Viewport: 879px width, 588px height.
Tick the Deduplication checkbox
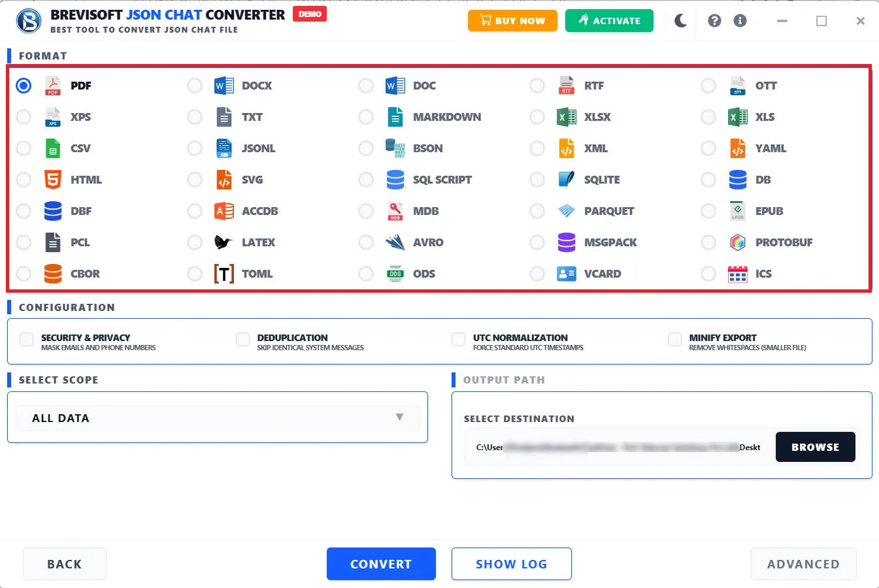coord(243,339)
